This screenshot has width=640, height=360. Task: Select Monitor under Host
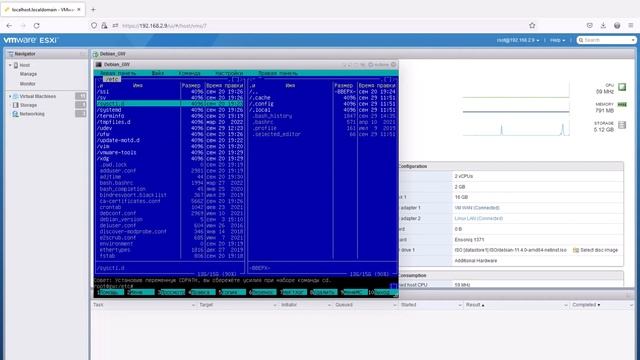tap(27, 84)
